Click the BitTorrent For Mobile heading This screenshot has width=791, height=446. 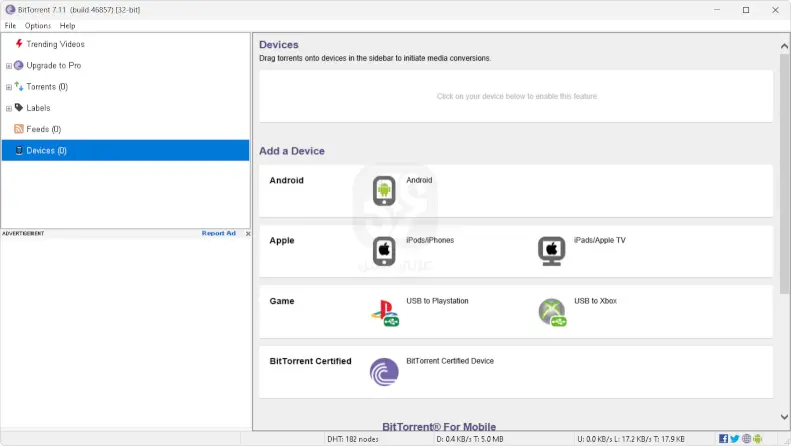click(x=439, y=426)
